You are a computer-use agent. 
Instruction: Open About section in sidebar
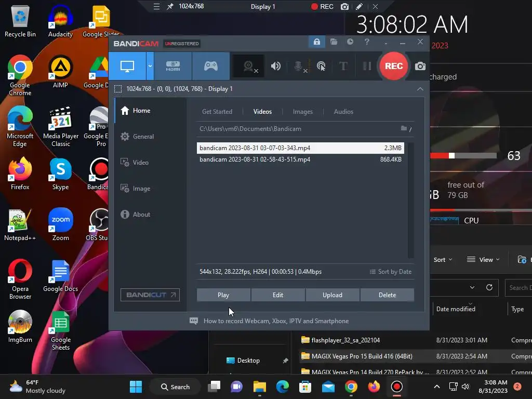(x=150, y=215)
